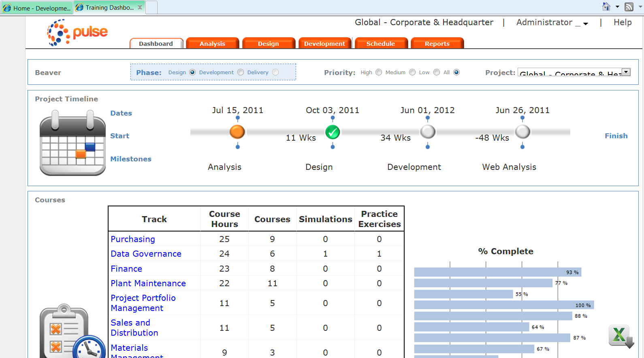The image size is (644, 358).
Task: Click the Simulations column header
Action: [x=326, y=219]
